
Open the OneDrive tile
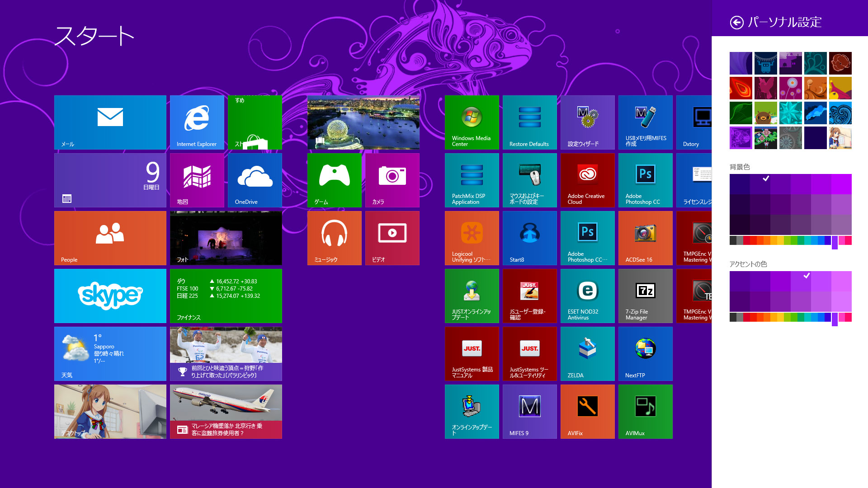(255, 180)
